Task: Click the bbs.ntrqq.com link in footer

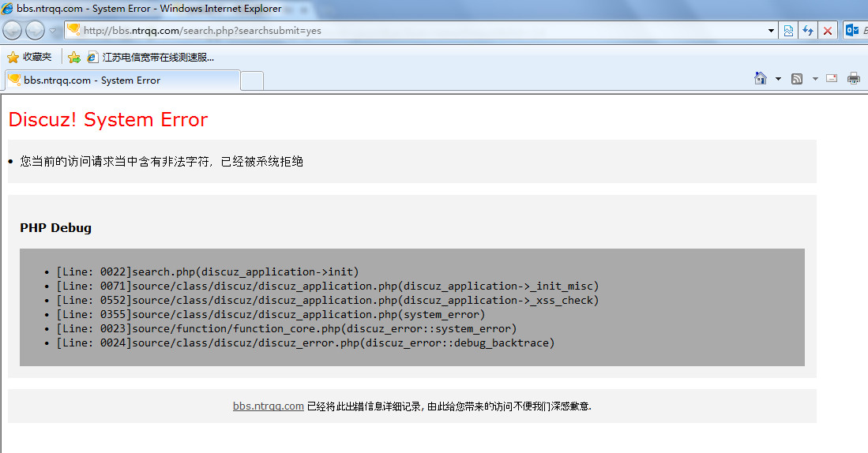Action: pos(268,406)
